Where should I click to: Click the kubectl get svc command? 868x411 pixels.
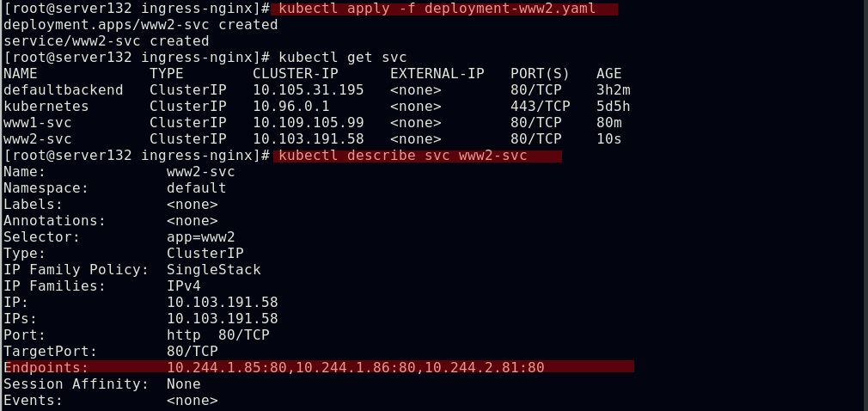click(x=342, y=58)
